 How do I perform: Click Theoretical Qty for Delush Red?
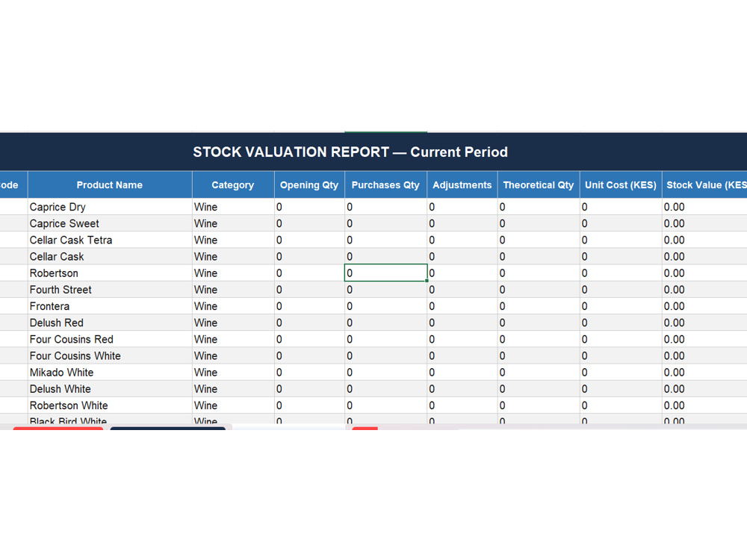click(x=539, y=323)
